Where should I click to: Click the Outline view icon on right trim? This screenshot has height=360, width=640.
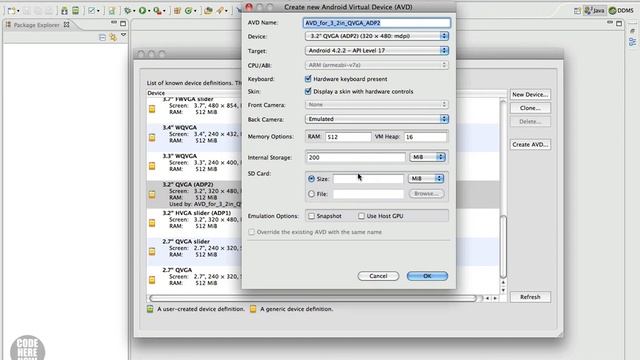[x=632, y=42]
